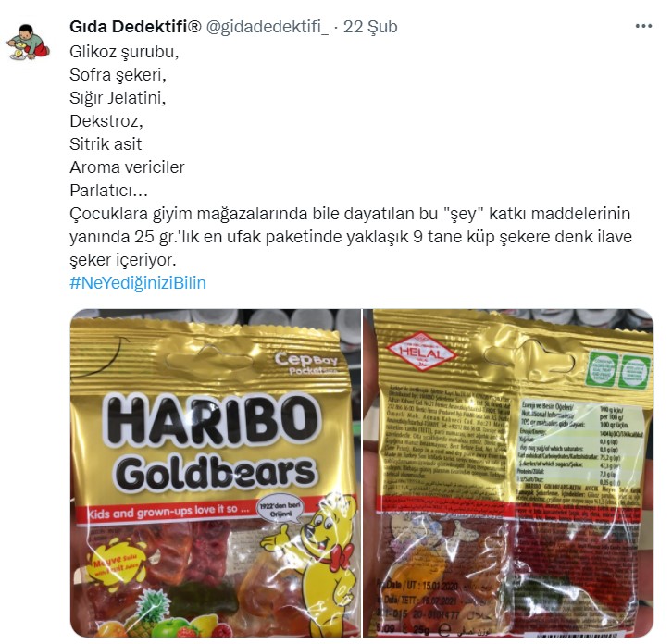The width and height of the screenshot is (672, 644).
Task: Click the Gıda Dedektifi display name
Action: [135, 27]
